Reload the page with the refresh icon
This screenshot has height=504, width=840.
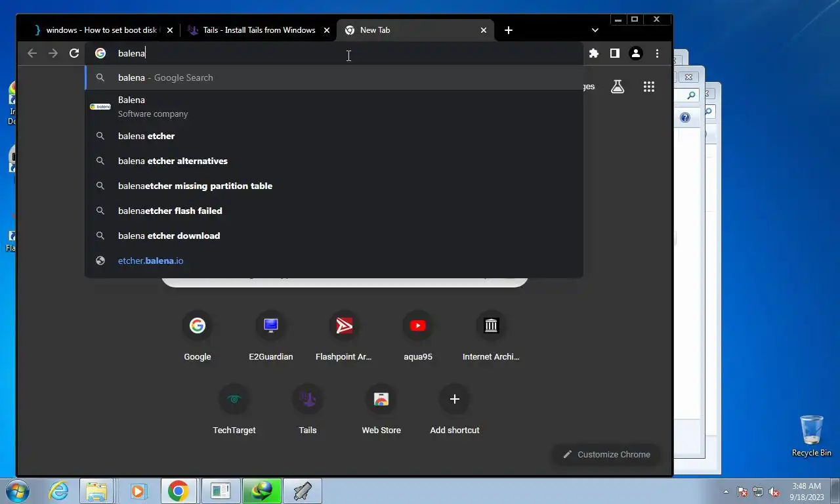tap(74, 53)
